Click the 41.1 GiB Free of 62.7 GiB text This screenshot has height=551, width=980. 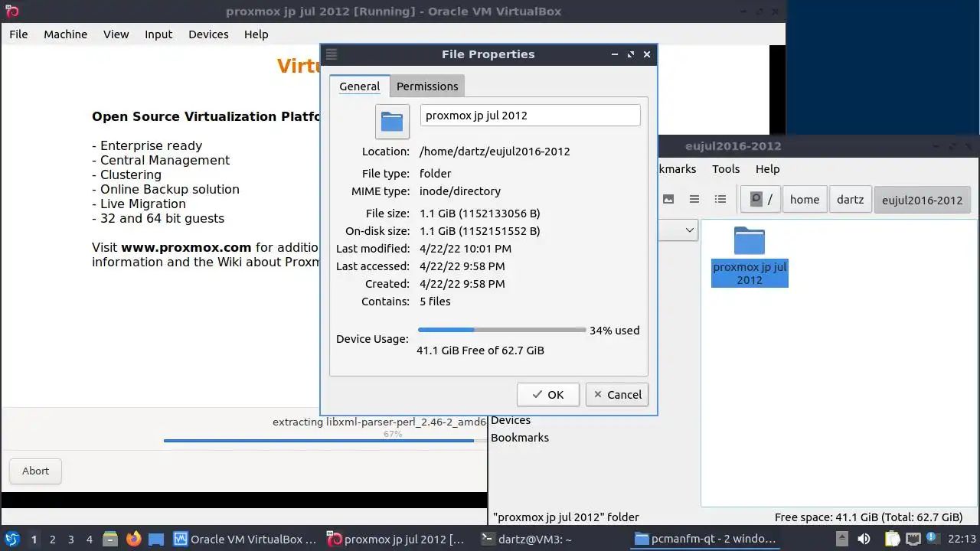[480, 350]
